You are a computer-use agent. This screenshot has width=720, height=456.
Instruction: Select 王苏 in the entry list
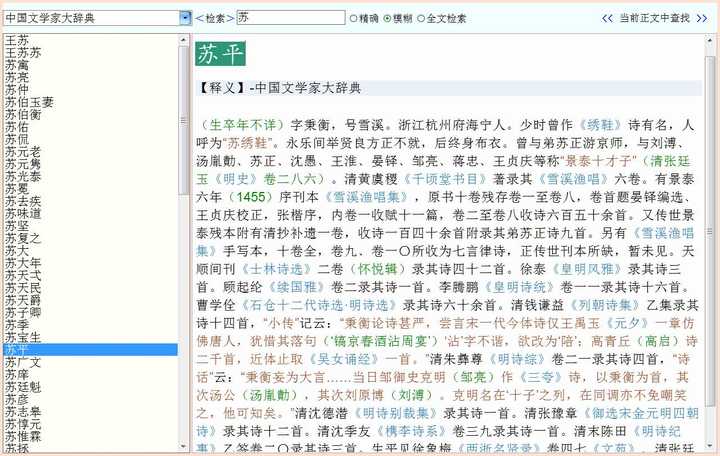point(17,40)
